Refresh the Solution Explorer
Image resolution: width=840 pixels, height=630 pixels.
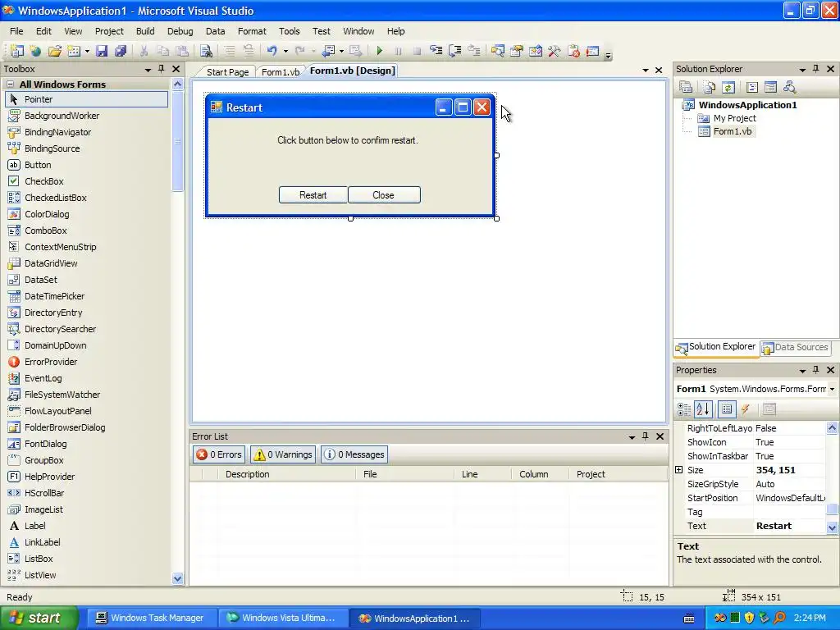[x=728, y=87]
